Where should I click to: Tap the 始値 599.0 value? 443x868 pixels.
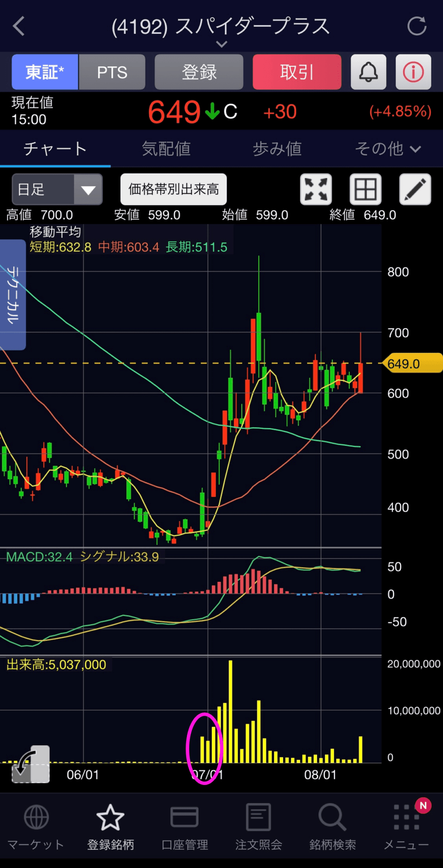255,215
